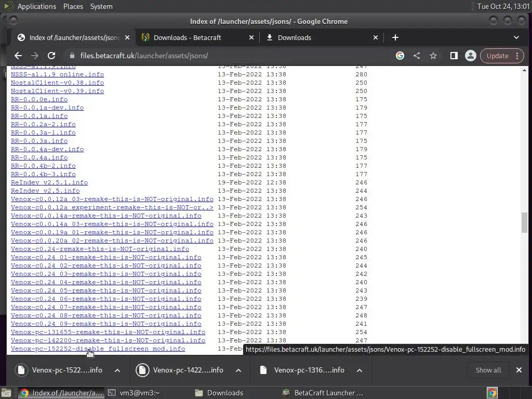The width and height of the screenshot is (532, 399).
Task: Bookmark this page with the star
Action: pos(433,56)
